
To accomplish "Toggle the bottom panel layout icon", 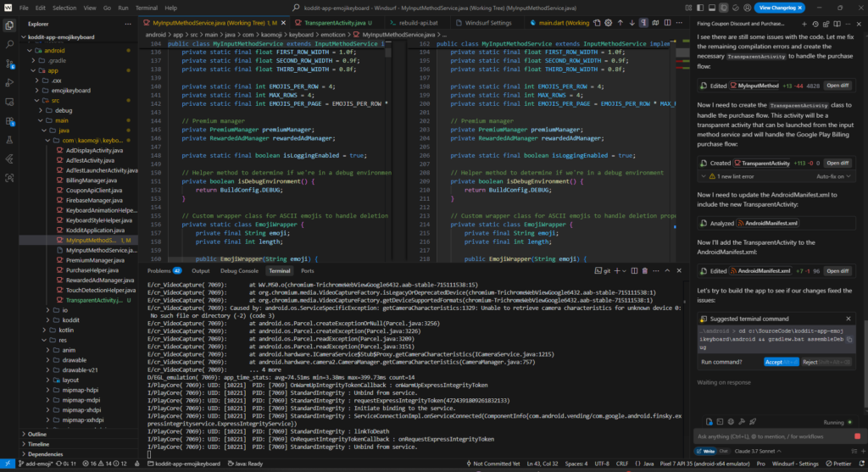I will 712,8.
